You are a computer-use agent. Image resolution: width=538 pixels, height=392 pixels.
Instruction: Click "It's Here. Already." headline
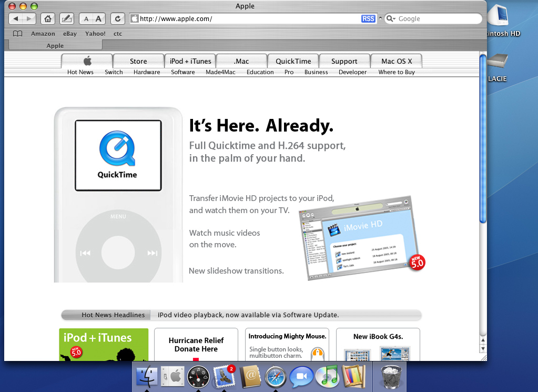(261, 126)
